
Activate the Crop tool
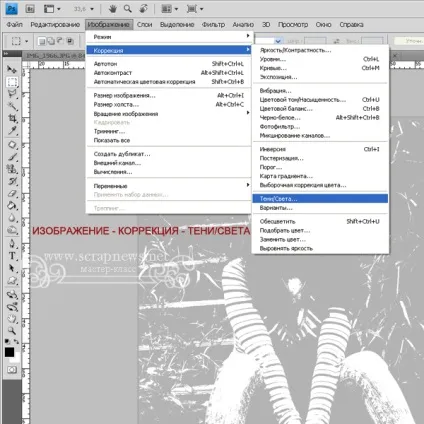click(12, 118)
